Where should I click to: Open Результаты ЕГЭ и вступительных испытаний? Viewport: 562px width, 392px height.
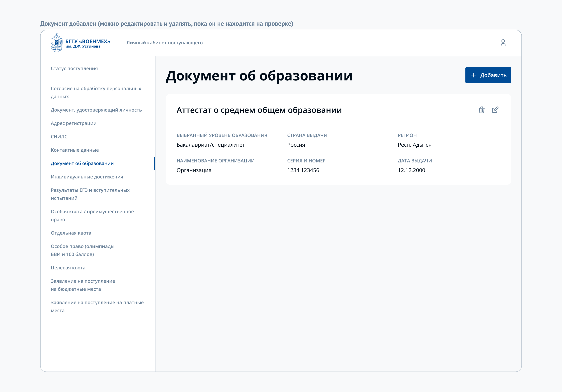(90, 194)
